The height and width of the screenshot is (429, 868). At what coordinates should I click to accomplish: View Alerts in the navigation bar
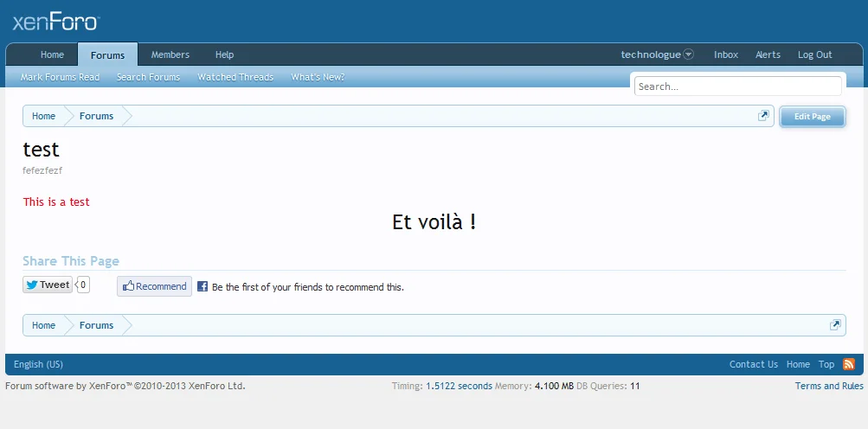tap(768, 54)
